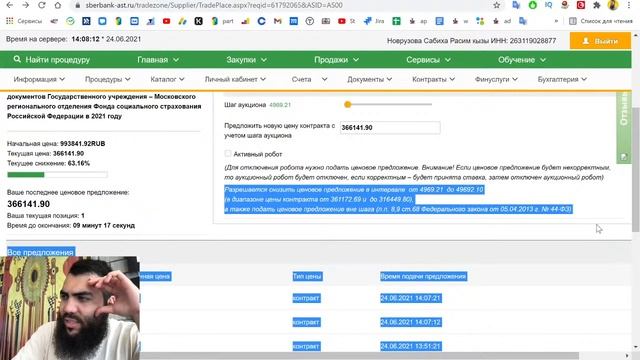Click the Все предложения heading

40,252
